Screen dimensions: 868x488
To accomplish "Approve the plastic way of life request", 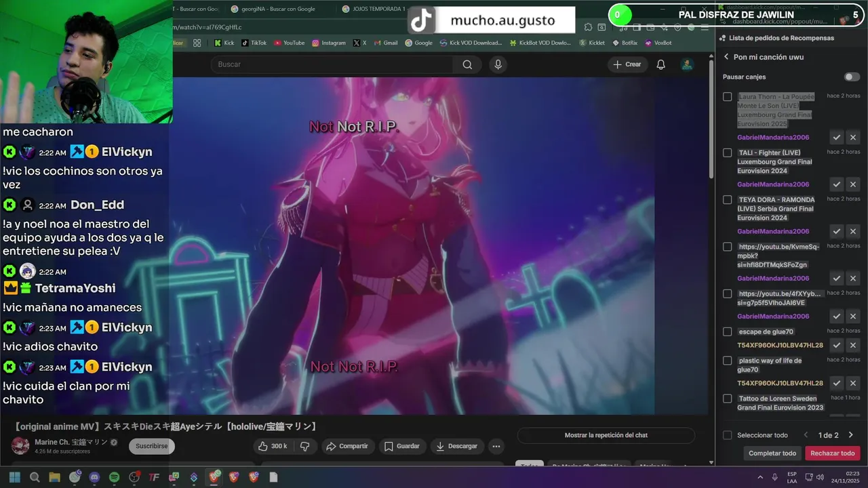I will pyautogui.click(x=837, y=383).
